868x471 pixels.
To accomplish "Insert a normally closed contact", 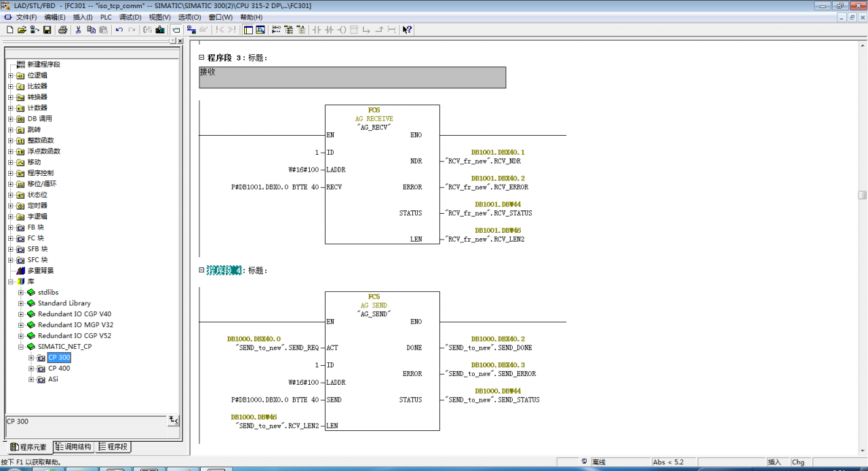I will (330, 30).
